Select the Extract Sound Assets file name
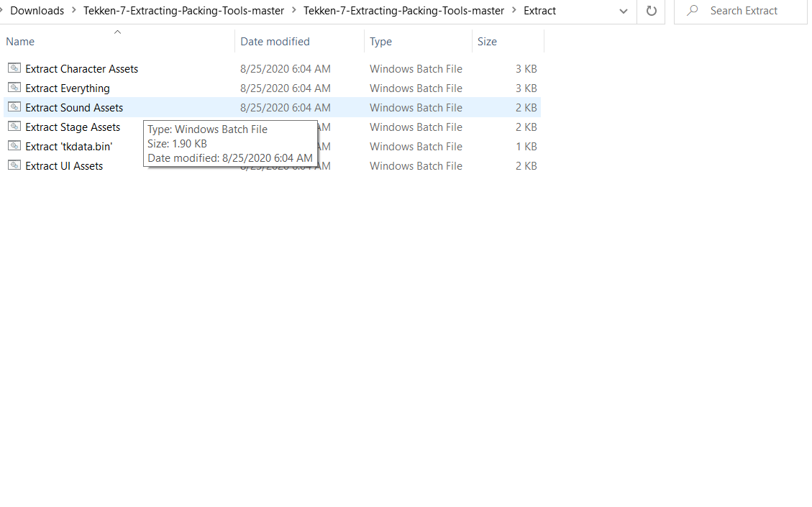This screenshot has width=812, height=507. pyautogui.click(x=74, y=108)
